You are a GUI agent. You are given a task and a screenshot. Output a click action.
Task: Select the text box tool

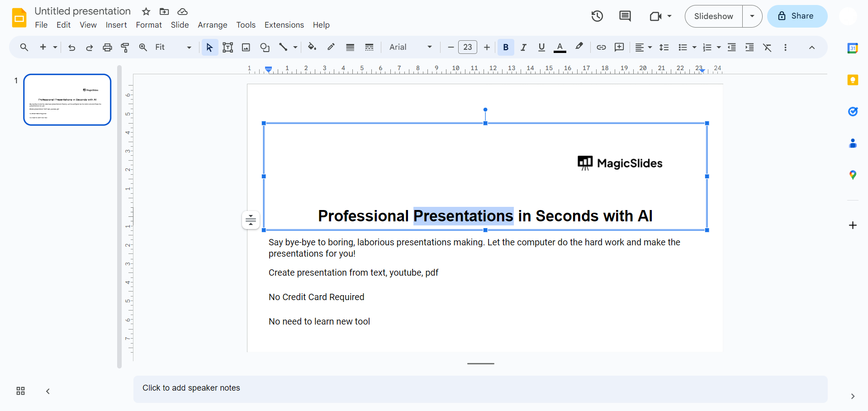228,47
